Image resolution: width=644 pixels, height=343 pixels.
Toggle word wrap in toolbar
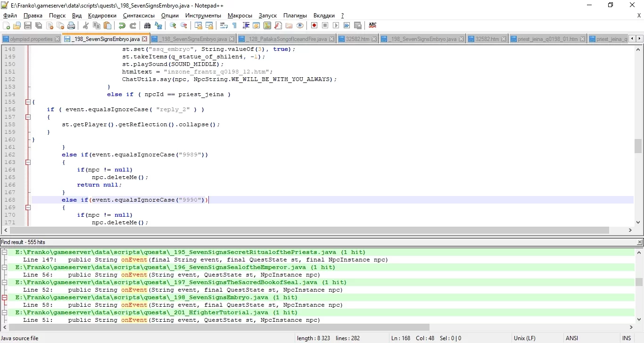224,25
